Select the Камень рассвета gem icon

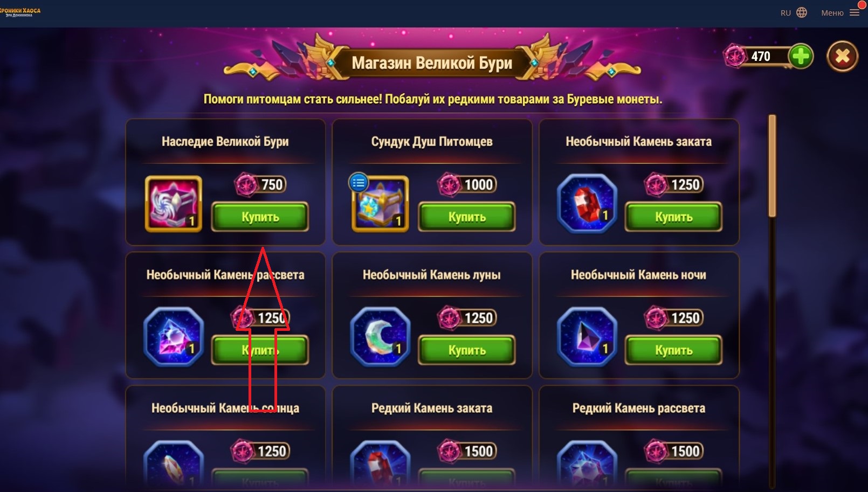click(x=174, y=337)
